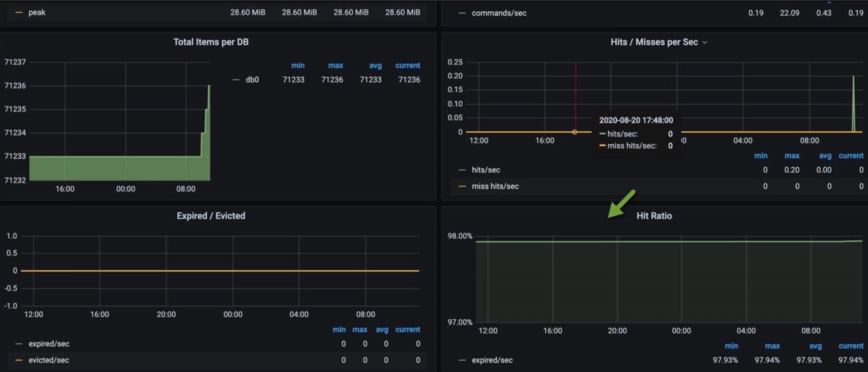Image resolution: width=868 pixels, height=372 pixels.
Task: Sort Total Items per DB legend by avg
Action: pos(375,66)
